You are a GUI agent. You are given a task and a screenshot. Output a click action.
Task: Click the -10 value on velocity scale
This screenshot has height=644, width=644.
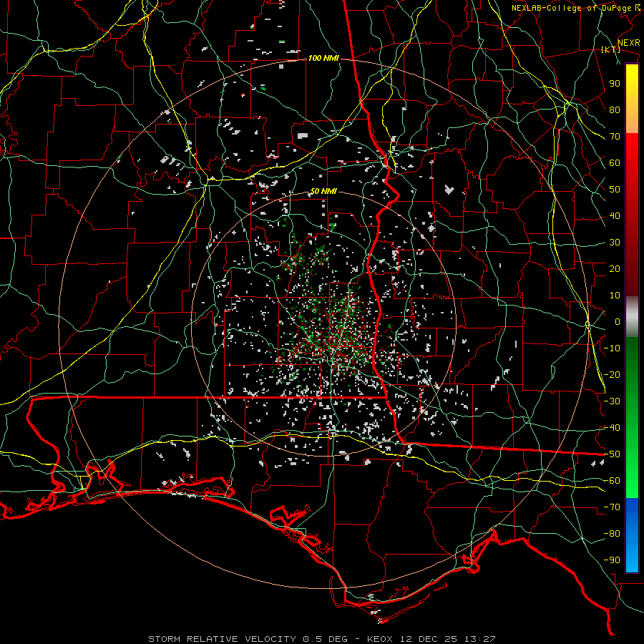tap(612, 348)
